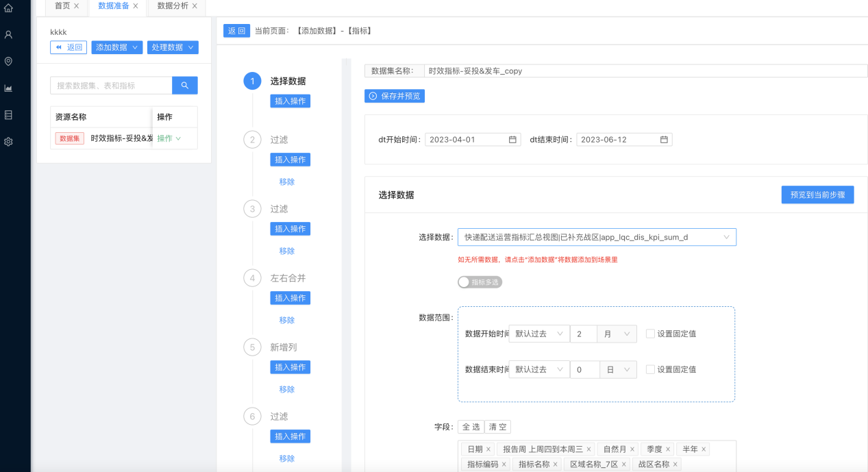
Task: Open calendar for dt开始时间 field
Action: coord(512,140)
